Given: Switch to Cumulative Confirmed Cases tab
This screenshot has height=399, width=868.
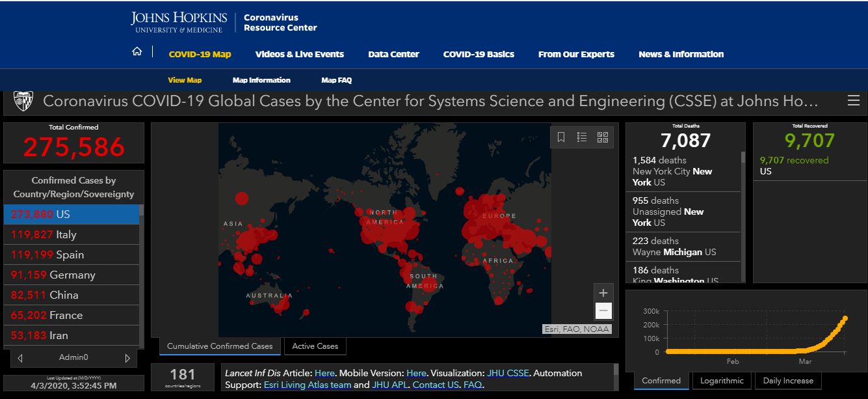Looking at the screenshot, I should [x=220, y=346].
